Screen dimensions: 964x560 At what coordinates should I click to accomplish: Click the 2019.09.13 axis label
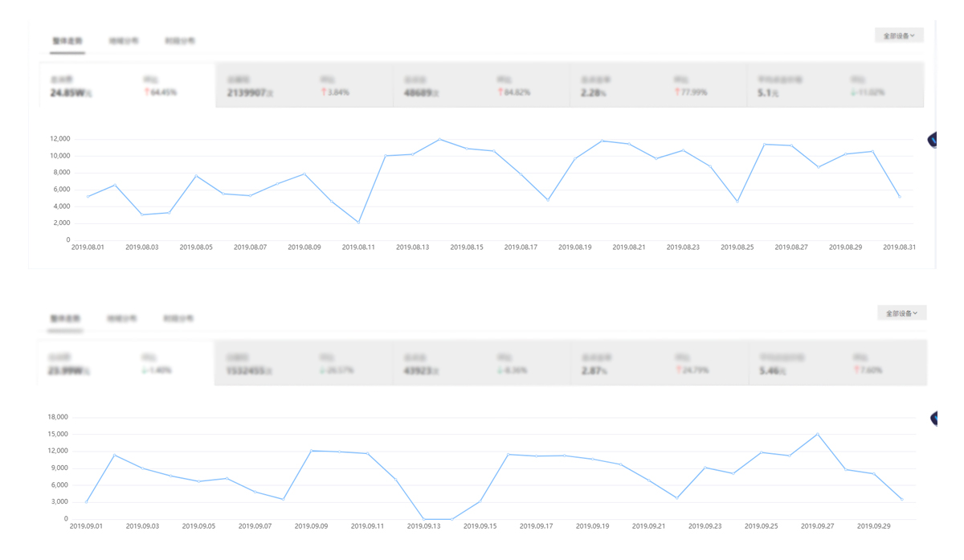tap(423, 526)
